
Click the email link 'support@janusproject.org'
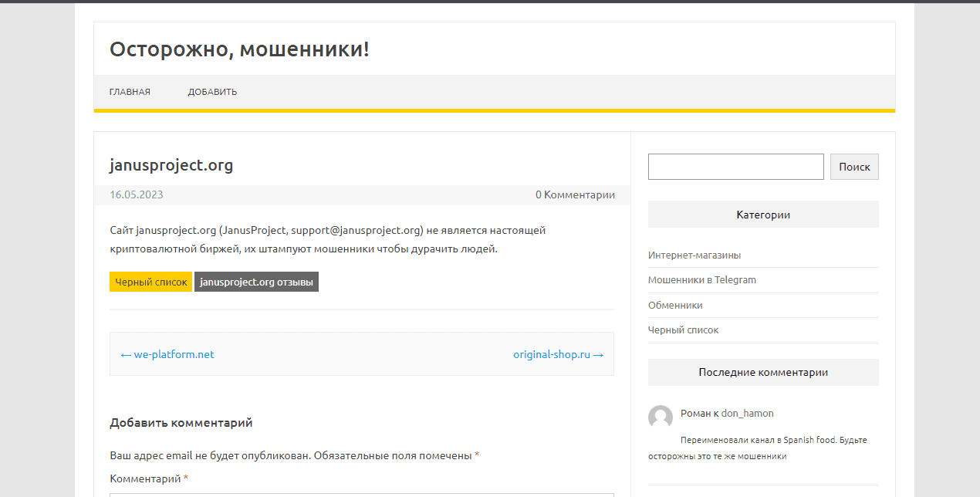pos(354,229)
